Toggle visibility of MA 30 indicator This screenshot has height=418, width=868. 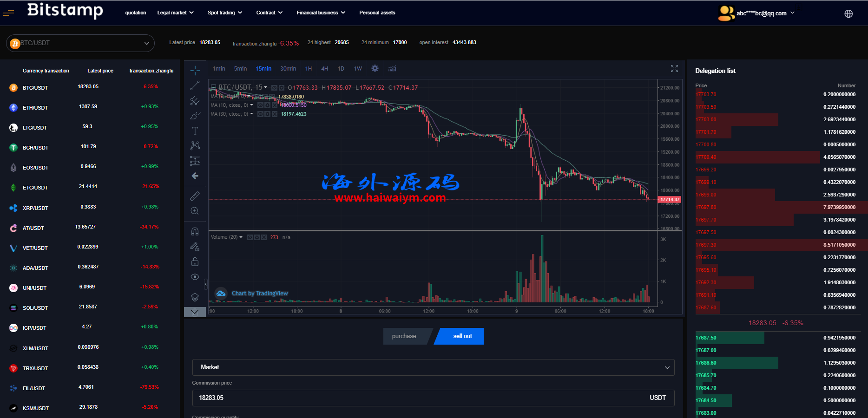261,114
